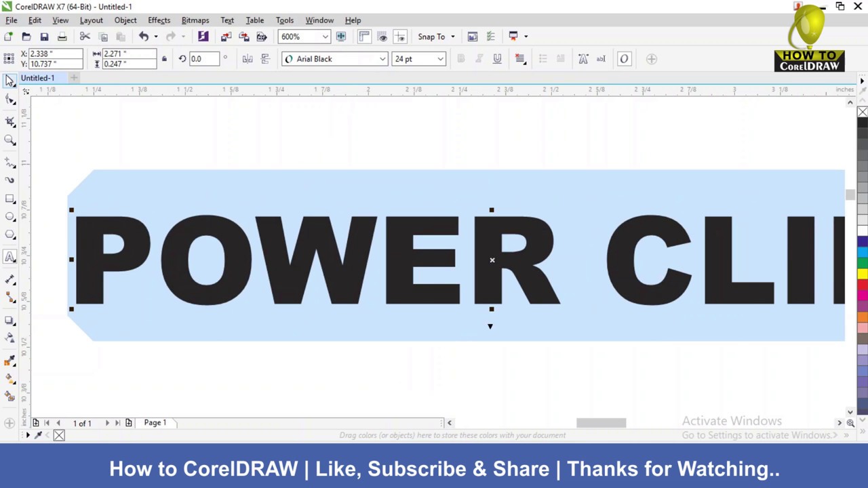868x488 pixels.
Task: Open the Arial Black font list
Action: [382, 59]
